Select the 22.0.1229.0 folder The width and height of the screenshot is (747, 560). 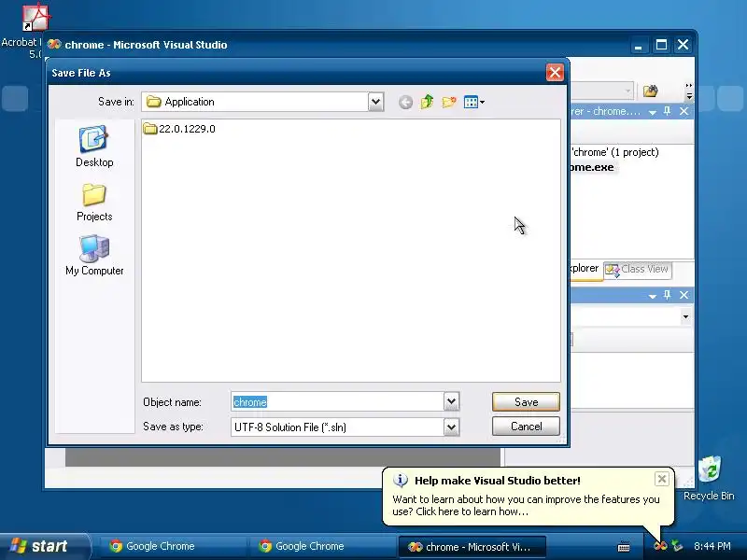(179, 129)
